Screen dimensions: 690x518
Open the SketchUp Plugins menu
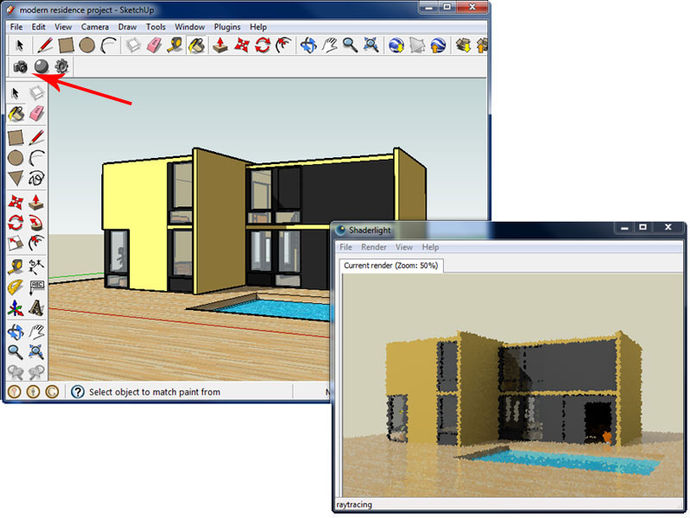(227, 27)
